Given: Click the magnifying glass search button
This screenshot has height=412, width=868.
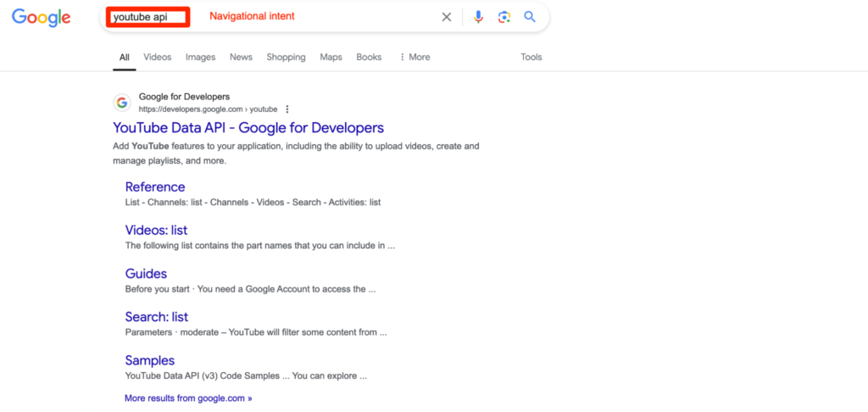Looking at the screenshot, I should click(530, 17).
